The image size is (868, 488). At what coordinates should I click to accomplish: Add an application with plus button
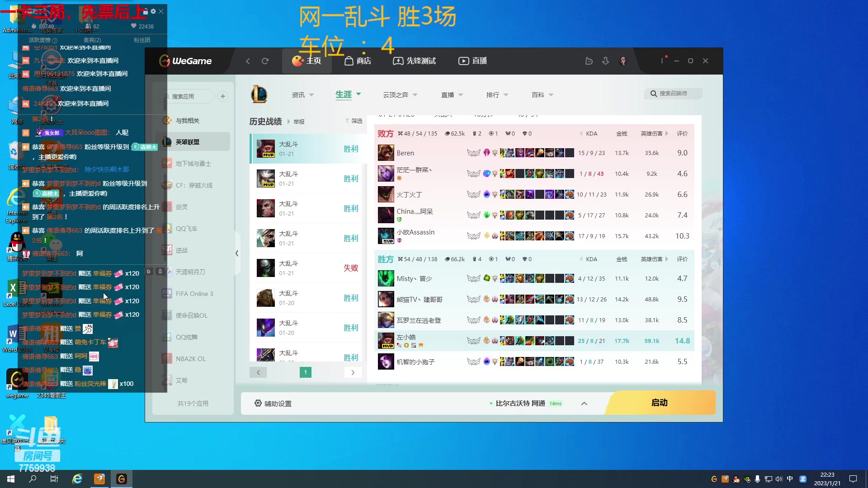[x=223, y=96]
